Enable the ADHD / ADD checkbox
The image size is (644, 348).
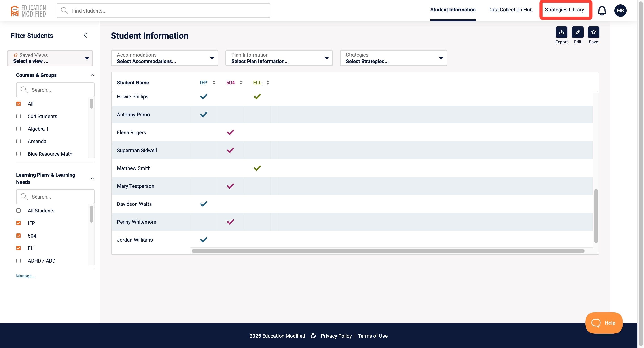tap(19, 261)
